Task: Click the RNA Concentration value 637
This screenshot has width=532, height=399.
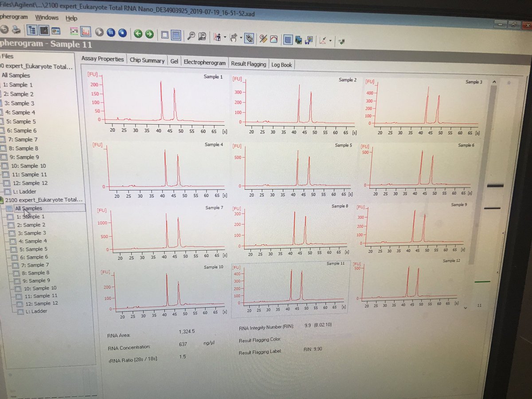Action: point(183,344)
